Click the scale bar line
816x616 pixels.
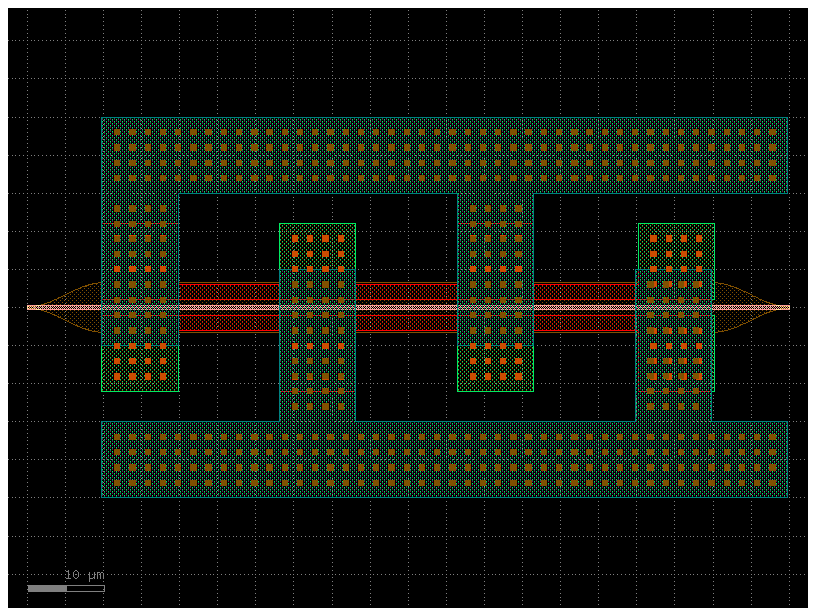[x=66, y=588]
